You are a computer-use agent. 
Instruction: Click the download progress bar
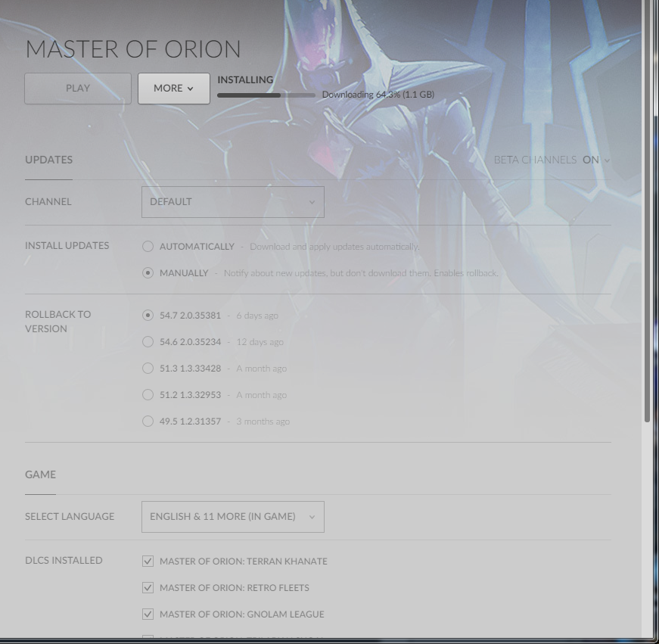point(266,95)
